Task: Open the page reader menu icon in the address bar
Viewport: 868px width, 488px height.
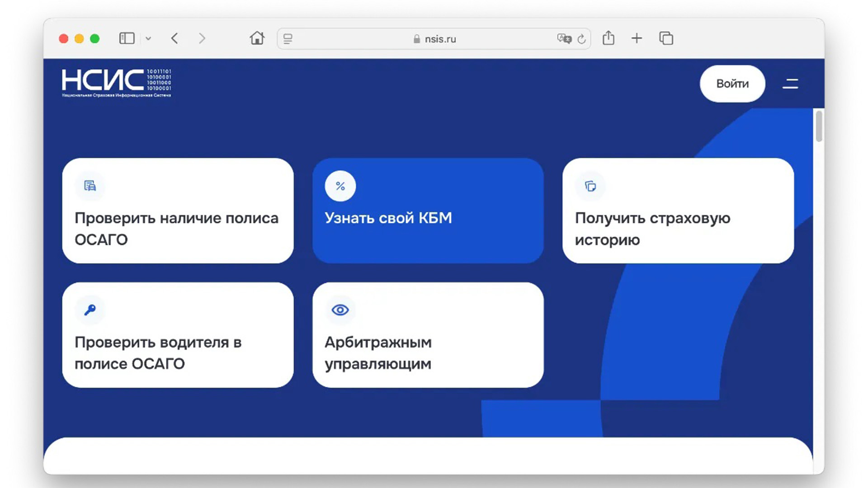Action: [x=288, y=39]
